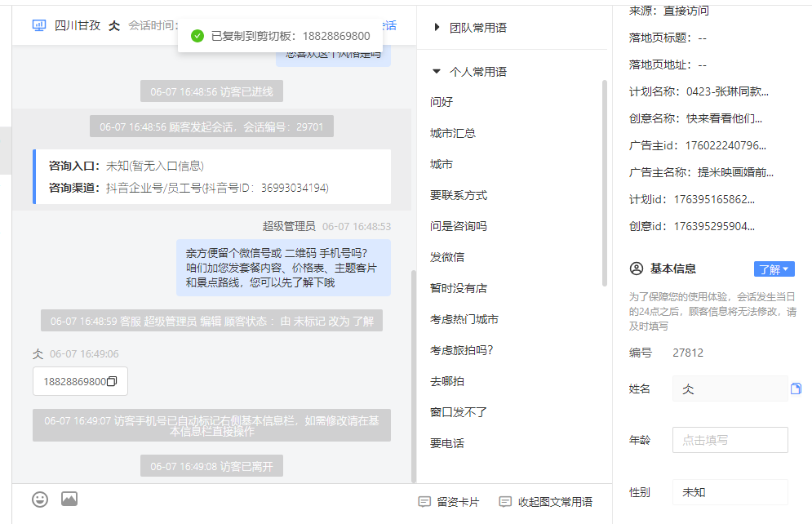Click the 年龄 input field

(x=730, y=440)
